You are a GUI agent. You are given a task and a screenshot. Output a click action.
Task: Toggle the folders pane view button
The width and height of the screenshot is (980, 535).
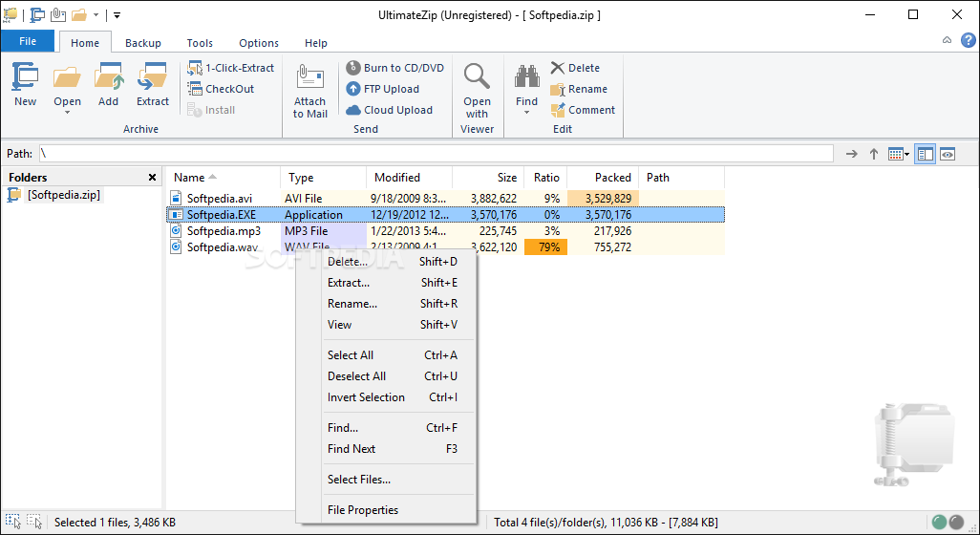[925, 154]
